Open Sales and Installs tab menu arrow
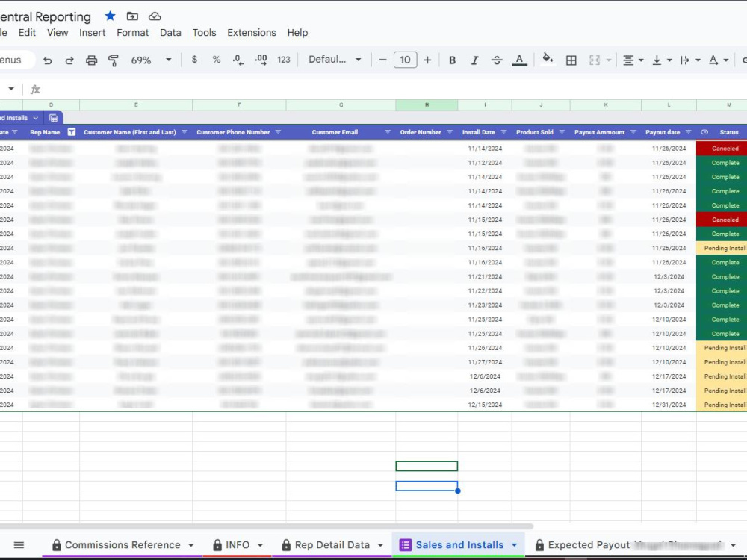 tap(515, 545)
